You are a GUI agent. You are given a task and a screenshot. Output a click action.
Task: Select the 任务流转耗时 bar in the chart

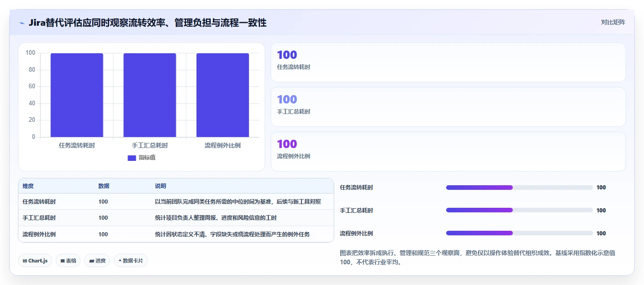pos(77,95)
